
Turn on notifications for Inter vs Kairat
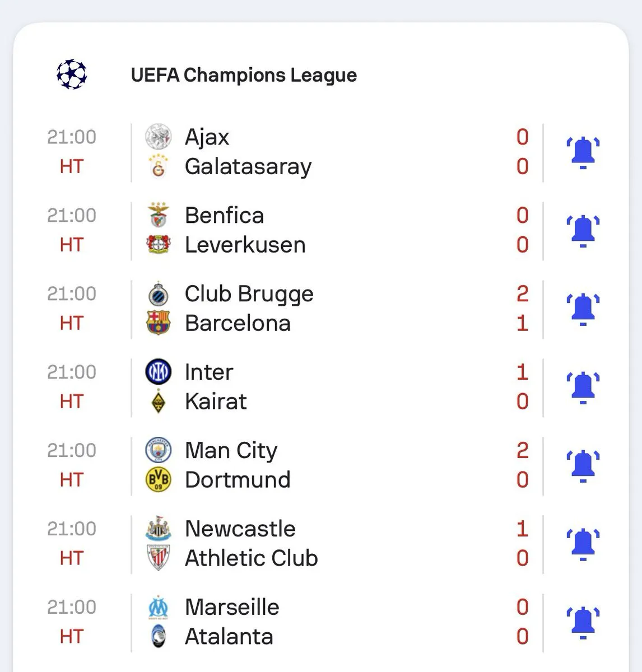coord(583,387)
